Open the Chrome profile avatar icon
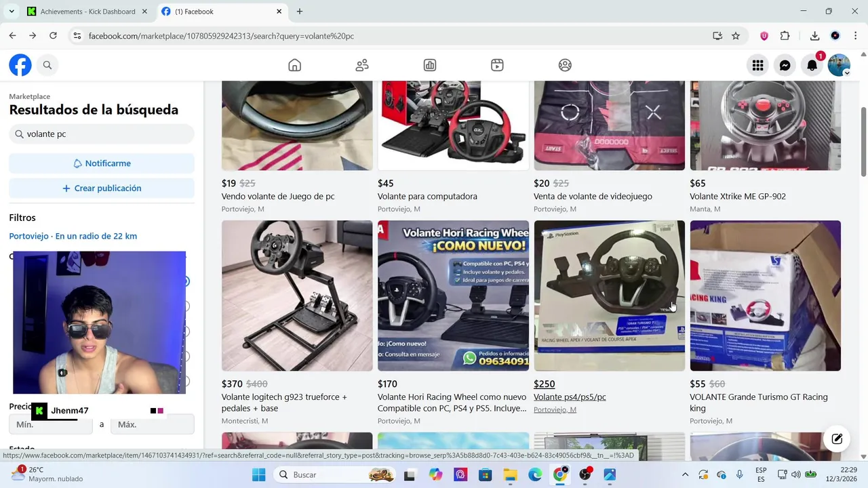 (x=835, y=36)
